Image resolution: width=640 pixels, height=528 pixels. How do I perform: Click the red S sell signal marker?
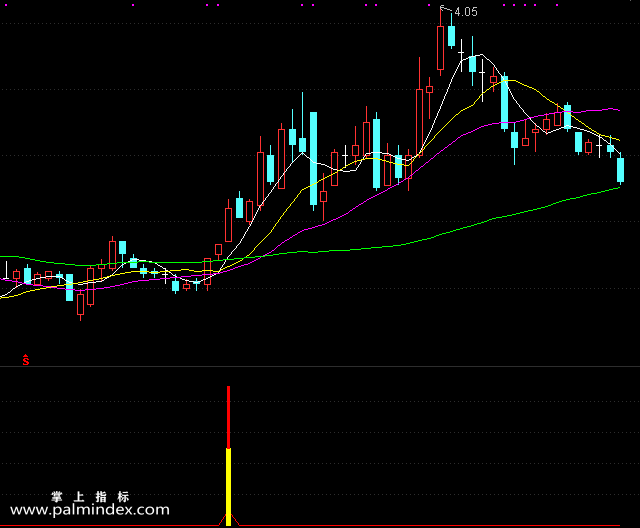coord(26,360)
